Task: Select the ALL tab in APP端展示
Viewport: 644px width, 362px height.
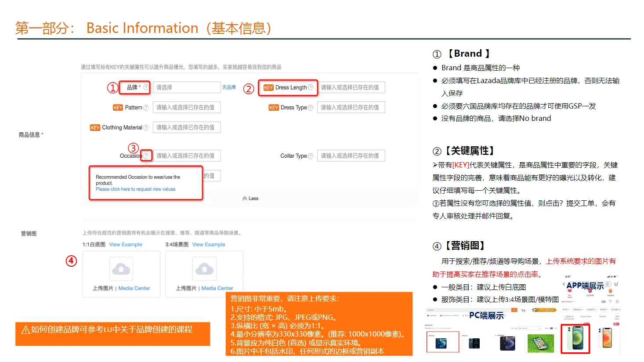Action: [570, 294]
